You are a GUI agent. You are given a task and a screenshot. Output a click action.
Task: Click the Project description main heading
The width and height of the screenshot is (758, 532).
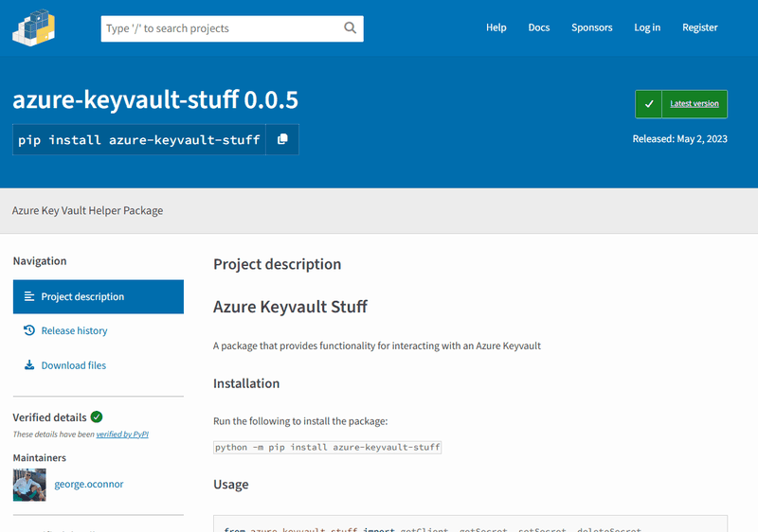[x=277, y=264]
